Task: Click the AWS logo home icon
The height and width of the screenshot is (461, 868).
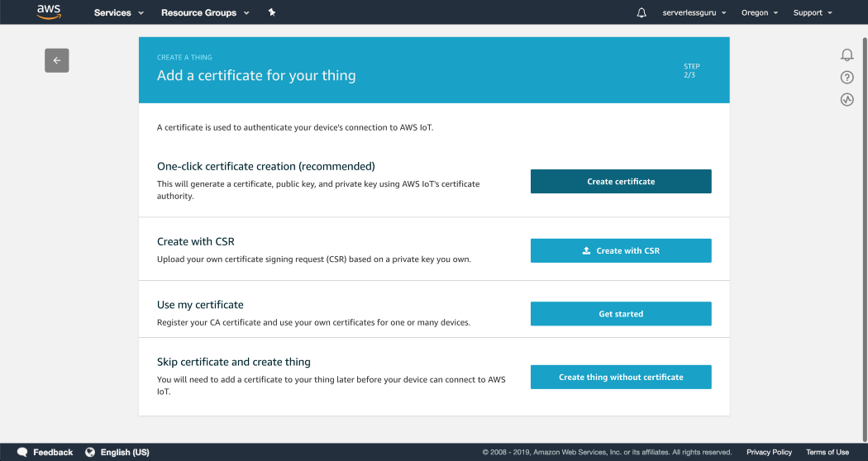Action: [x=49, y=12]
